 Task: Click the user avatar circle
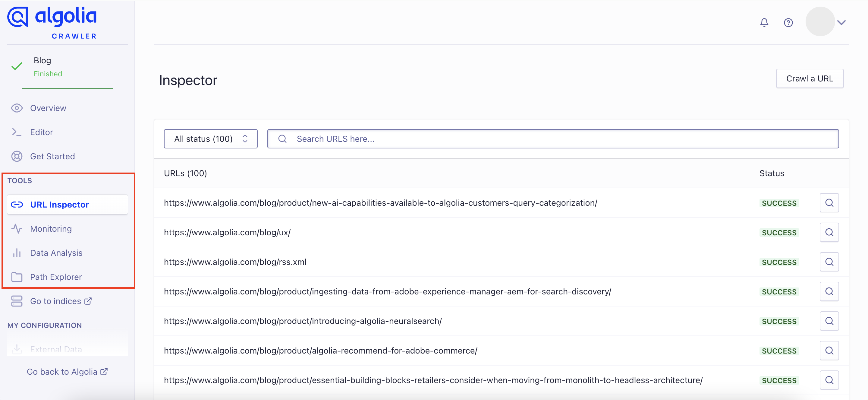coord(820,22)
